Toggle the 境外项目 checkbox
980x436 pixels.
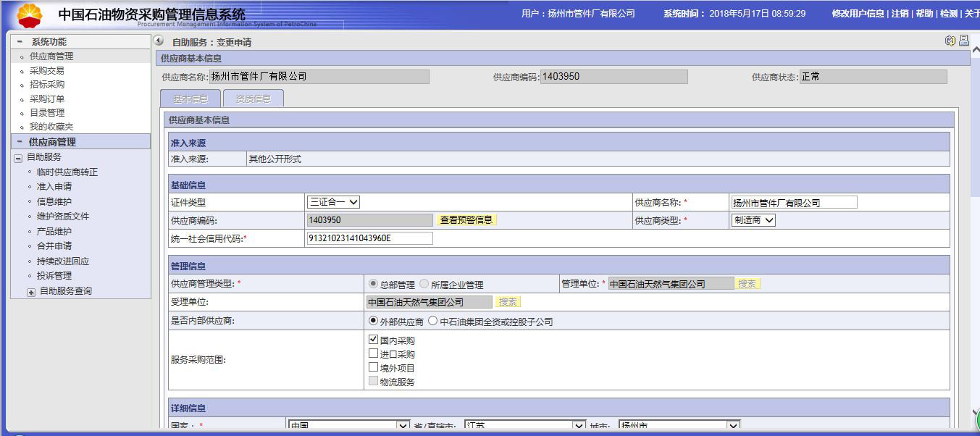click(x=374, y=367)
